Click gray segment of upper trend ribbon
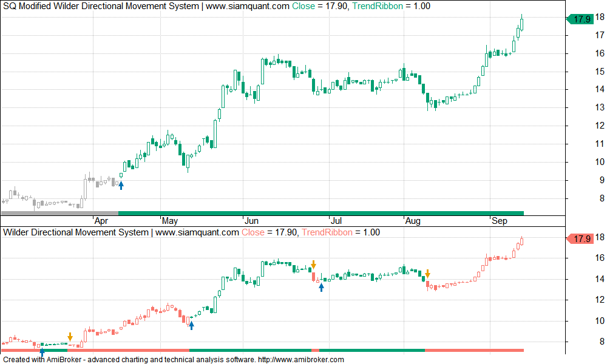The width and height of the screenshot is (607, 364). pos(59,213)
